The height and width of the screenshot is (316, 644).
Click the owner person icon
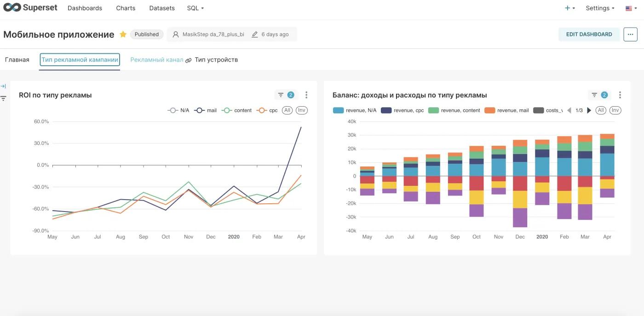click(x=176, y=34)
